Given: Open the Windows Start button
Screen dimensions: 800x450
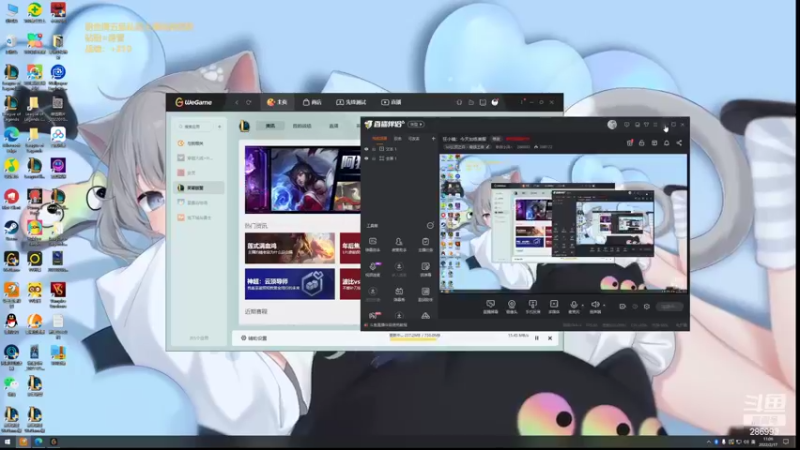Looking at the screenshot, I should coord(7,442).
